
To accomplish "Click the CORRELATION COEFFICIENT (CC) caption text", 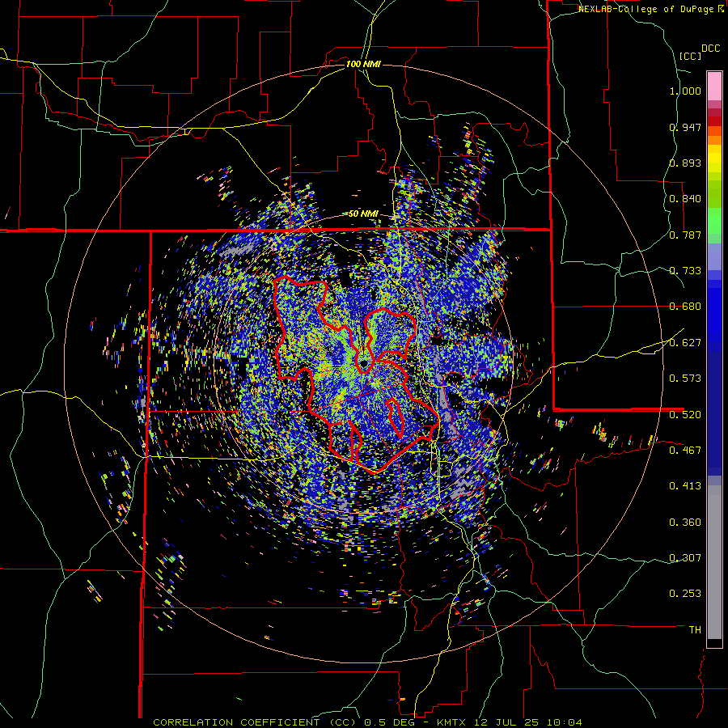I will [256, 722].
